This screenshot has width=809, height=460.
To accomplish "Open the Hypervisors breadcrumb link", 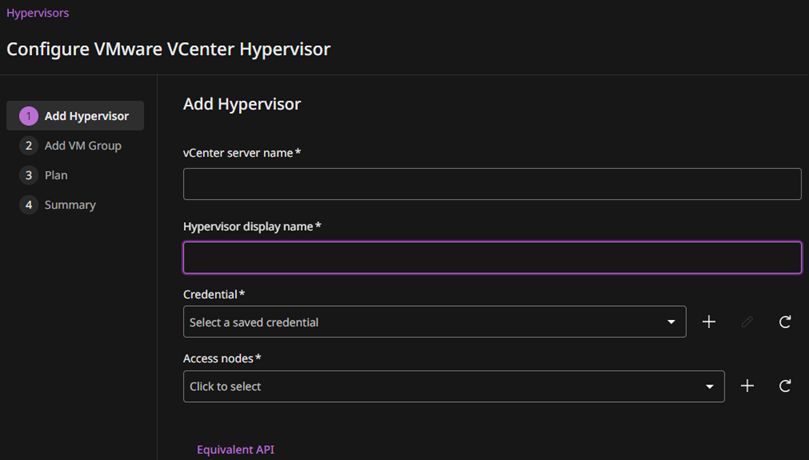I will [38, 13].
